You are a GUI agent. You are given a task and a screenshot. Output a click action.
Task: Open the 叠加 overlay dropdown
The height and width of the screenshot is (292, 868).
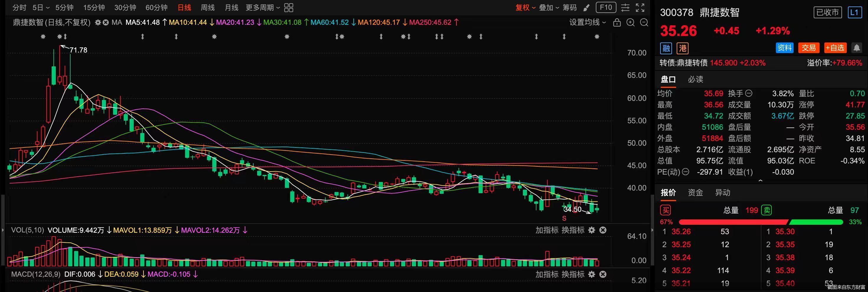tap(549, 7)
